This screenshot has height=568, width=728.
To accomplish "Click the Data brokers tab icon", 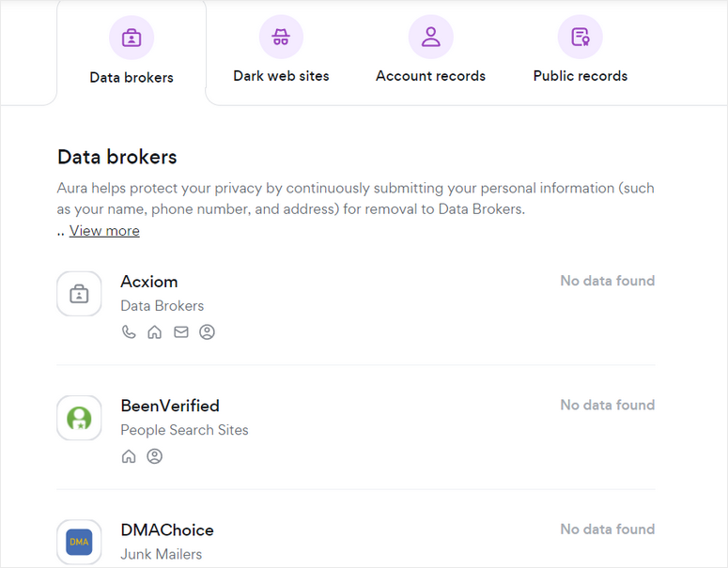I will [x=132, y=38].
